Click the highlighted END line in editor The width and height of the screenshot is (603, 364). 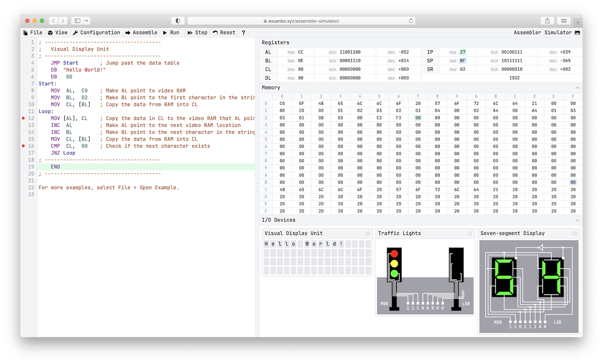click(146, 167)
